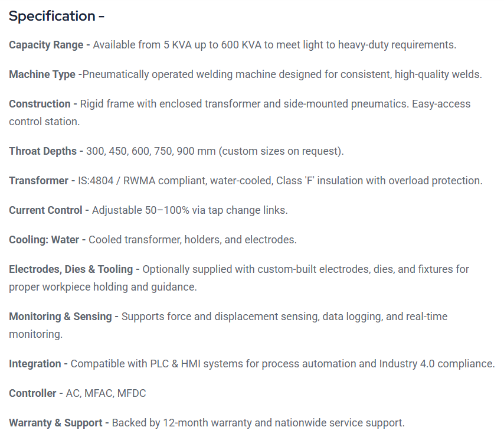The width and height of the screenshot is (504, 440).
Task: Click the Transformer label
Action: [x=38, y=181]
